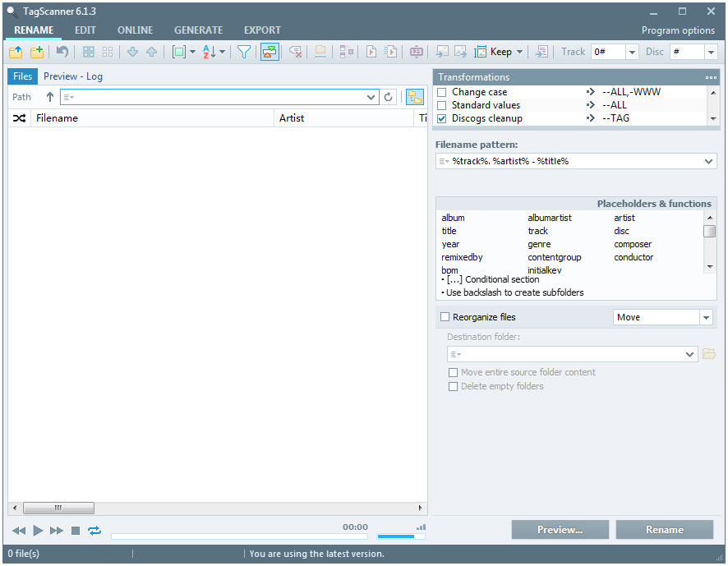The image size is (728, 566).
Task: Toggle repeat in the player controls
Action: 94,531
